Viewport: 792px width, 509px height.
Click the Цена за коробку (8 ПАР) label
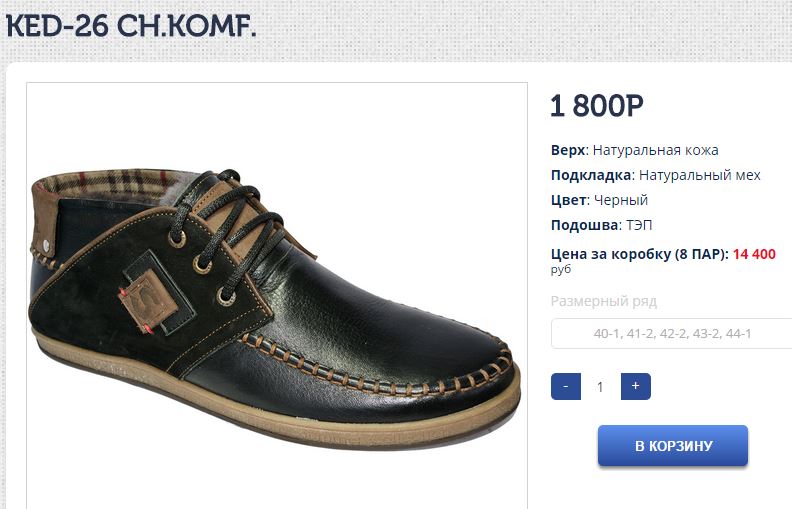pos(639,254)
